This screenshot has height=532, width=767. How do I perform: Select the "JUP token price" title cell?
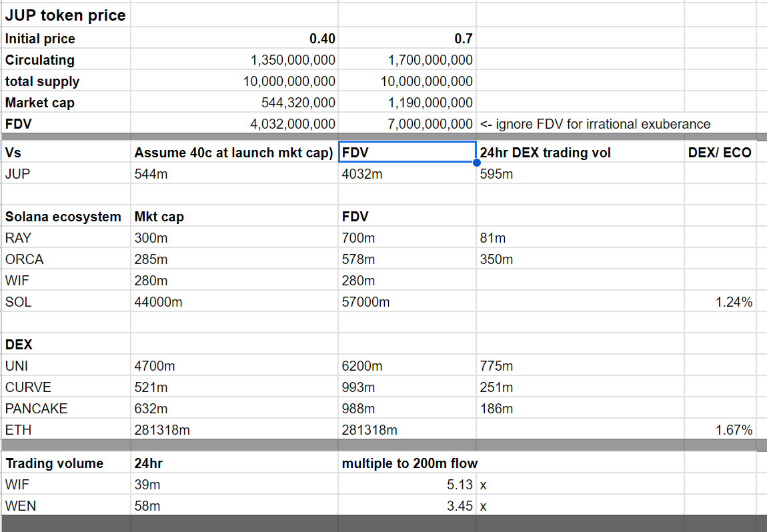click(65, 15)
